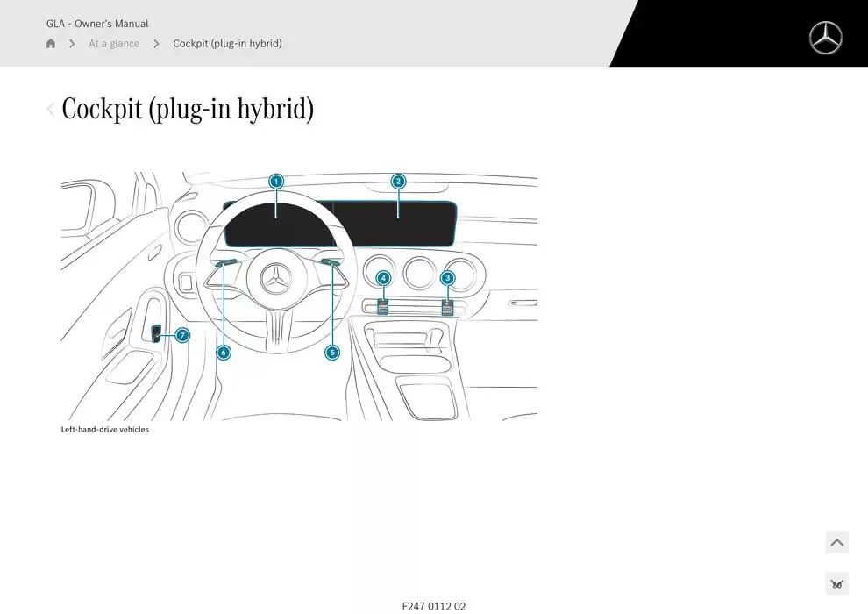868x614 pixels.
Task: Select the Cockpit (plug-in hybrid) breadcrumb item
Action: [227, 43]
